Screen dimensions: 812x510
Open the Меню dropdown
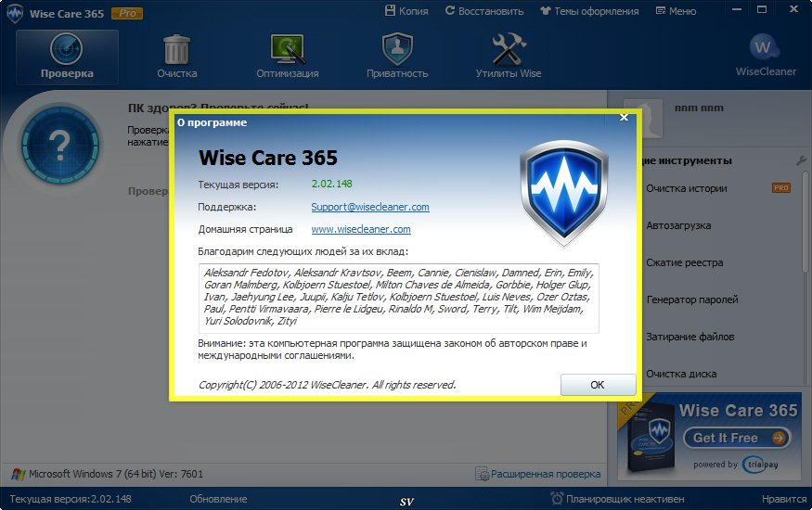[x=676, y=11]
